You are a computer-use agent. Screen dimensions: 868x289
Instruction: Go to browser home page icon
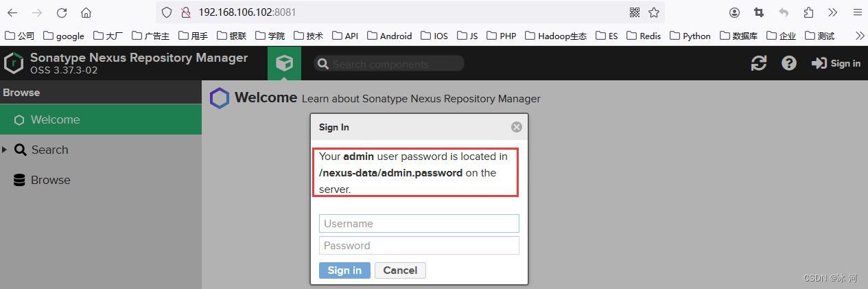(x=86, y=12)
